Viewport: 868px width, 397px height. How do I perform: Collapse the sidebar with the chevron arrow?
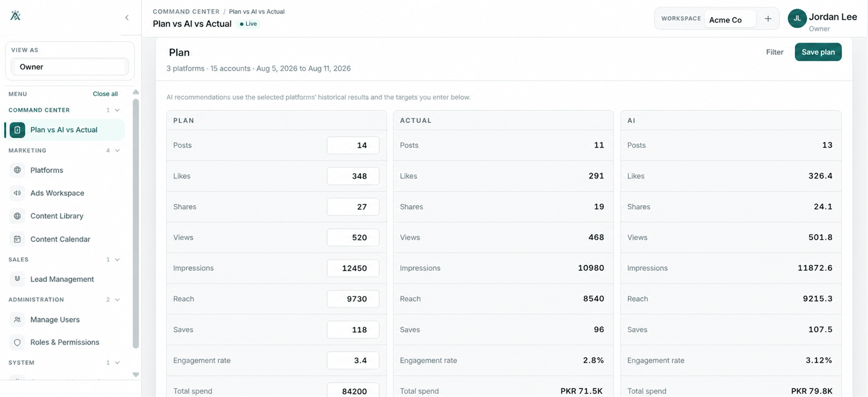(x=127, y=17)
